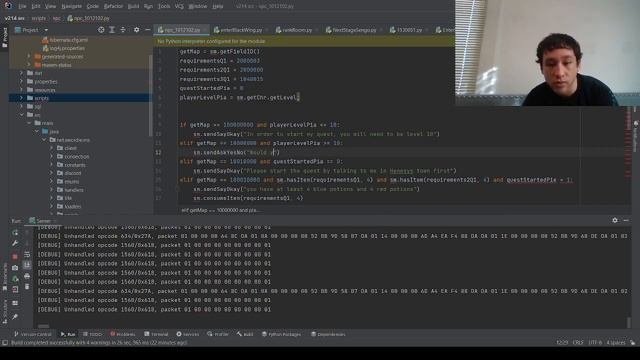Toggle the Bookmarks side tool button
The image size is (640, 360).
(x=4, y=277)
